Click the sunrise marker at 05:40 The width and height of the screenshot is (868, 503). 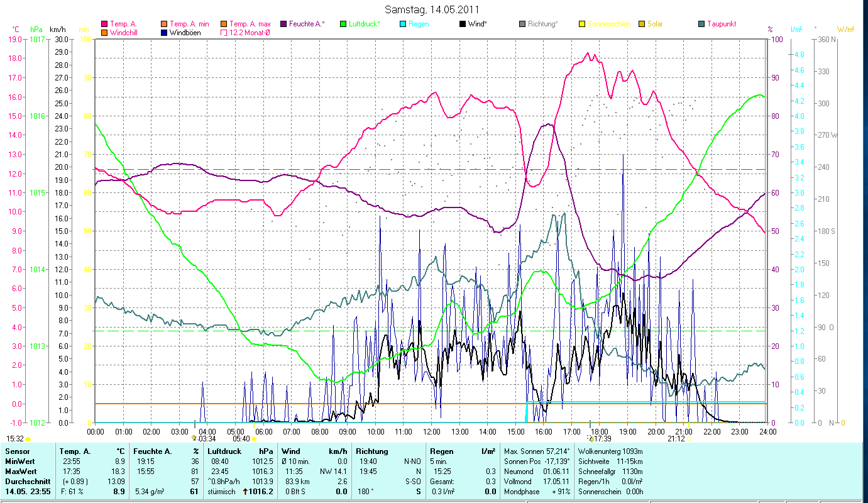[x=254, y=439]
